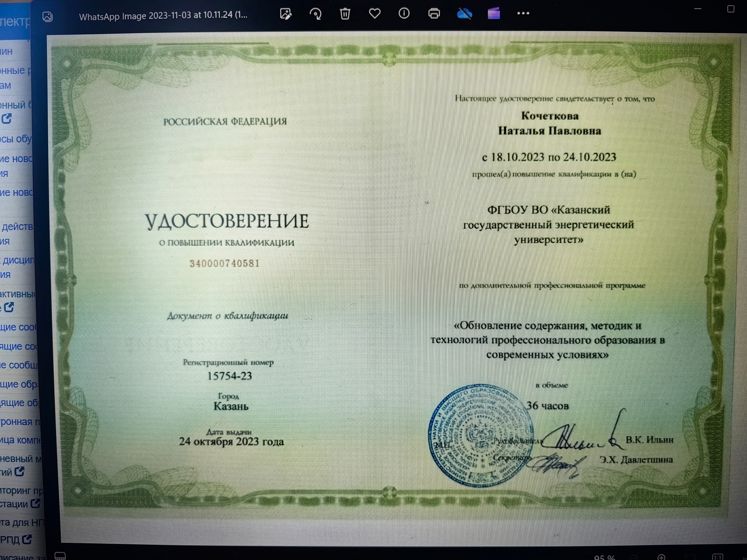Add to favorites with the heart icon

click(374, 14)
